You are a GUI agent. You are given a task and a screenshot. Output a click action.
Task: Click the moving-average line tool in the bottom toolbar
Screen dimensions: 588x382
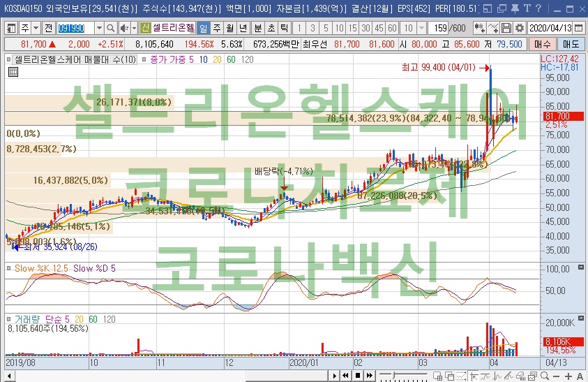pyautogui.click(x=485, y=376)
